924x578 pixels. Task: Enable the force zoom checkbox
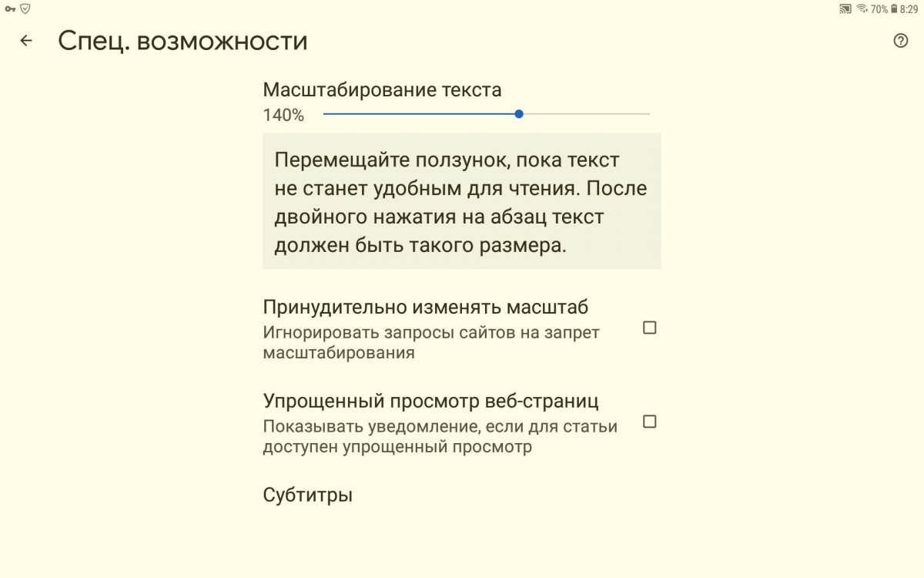649,328
